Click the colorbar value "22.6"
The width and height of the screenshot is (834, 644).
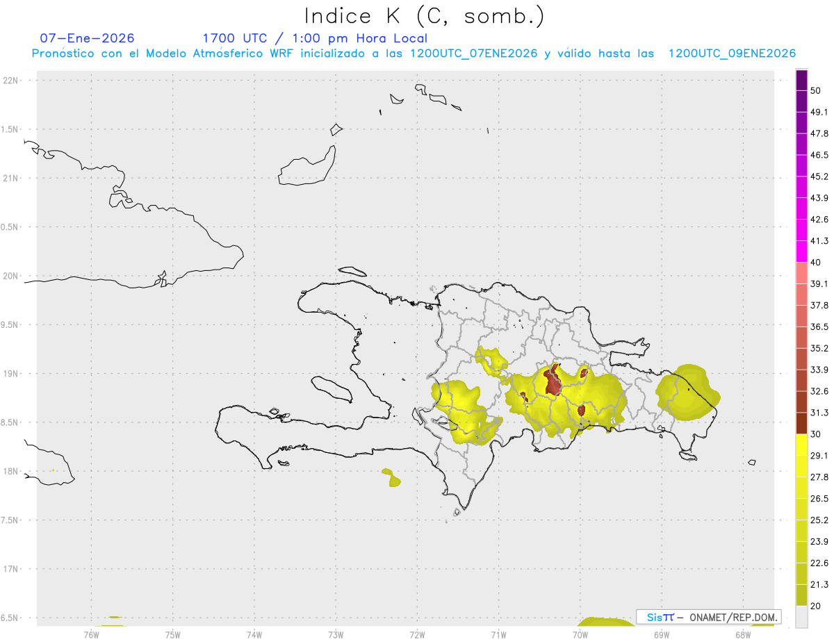(x=819, y=563)
